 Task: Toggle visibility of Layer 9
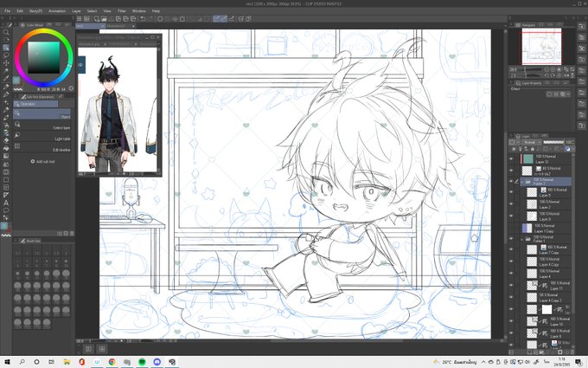point(511,216)
